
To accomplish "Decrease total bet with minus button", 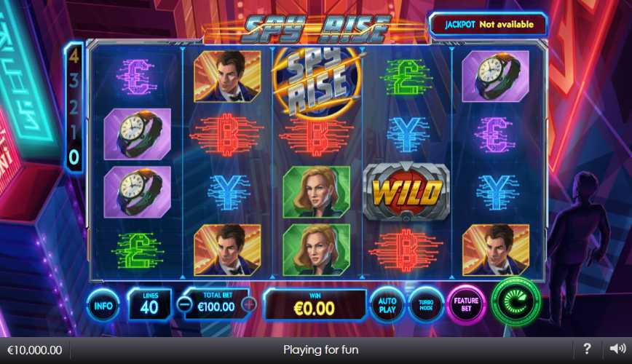I will [185, 304].
